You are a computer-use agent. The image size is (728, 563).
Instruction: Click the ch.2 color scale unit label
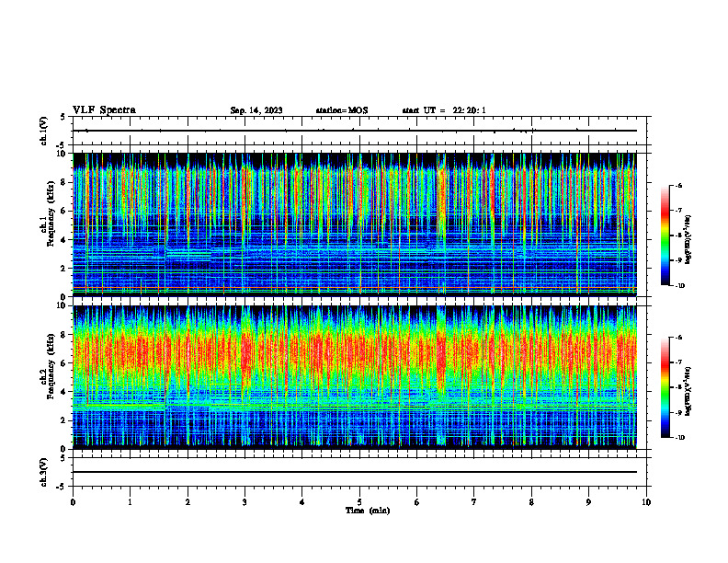tap(688, 392)
